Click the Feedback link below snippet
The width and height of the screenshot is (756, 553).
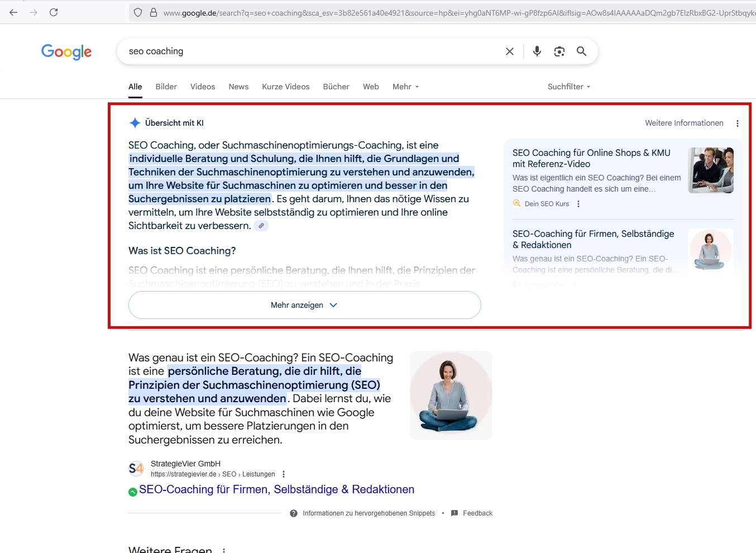(477, 513)
